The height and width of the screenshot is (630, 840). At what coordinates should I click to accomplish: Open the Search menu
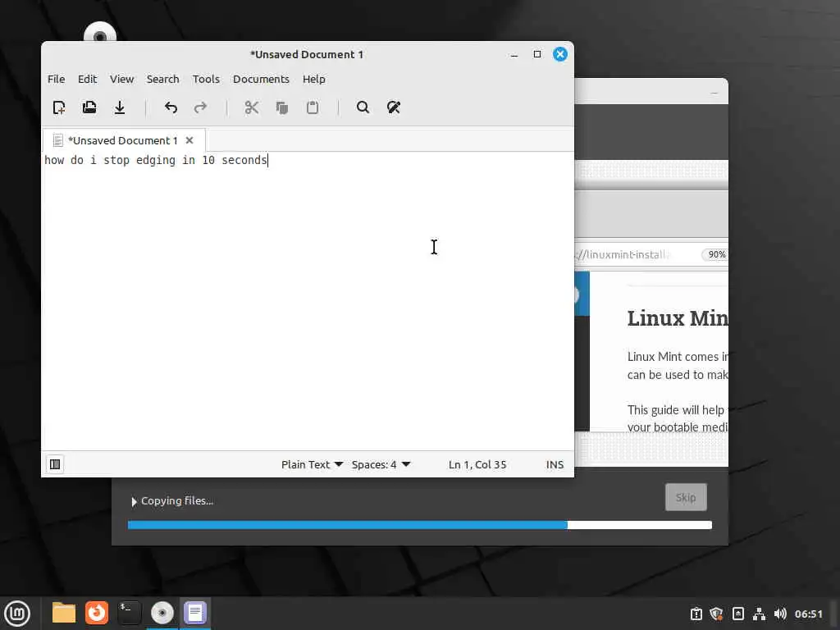coord(163,80)
